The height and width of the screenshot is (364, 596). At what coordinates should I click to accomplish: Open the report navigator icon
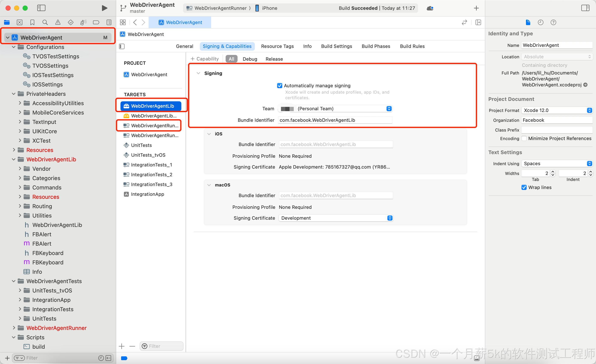[109, 23]
